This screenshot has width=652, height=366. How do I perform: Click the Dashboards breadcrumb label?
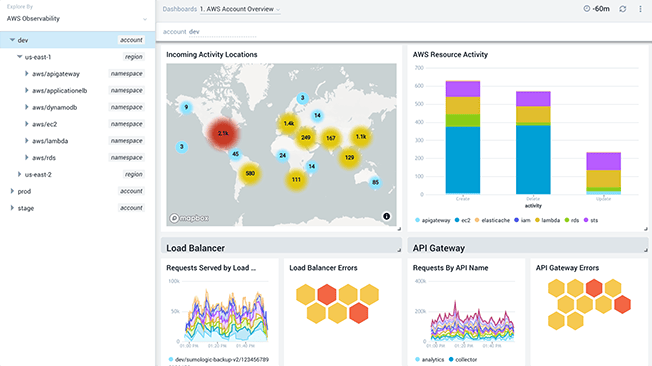180,9
